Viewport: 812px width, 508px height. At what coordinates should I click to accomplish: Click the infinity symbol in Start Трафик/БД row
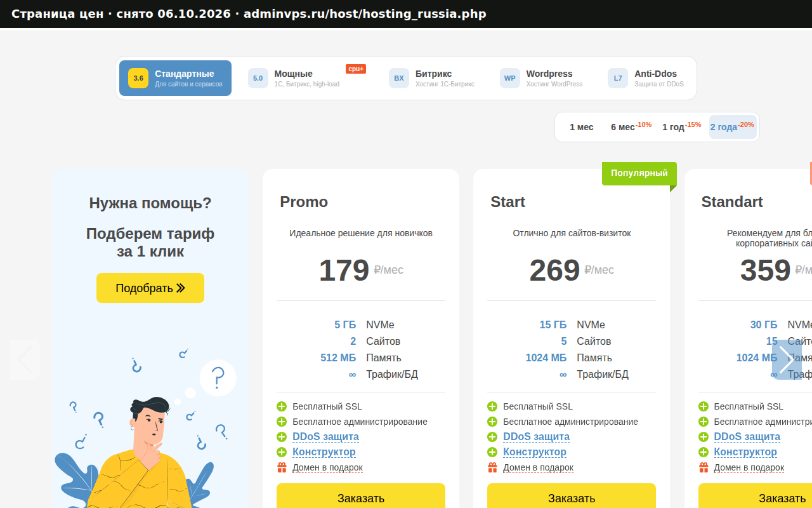(x=563, y=375)
